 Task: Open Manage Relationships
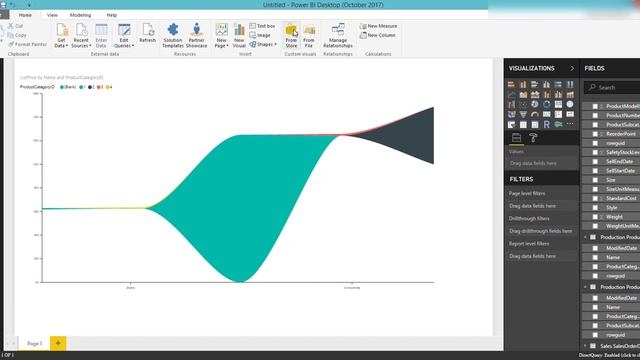pyautogui.click(x=338, y=36)
